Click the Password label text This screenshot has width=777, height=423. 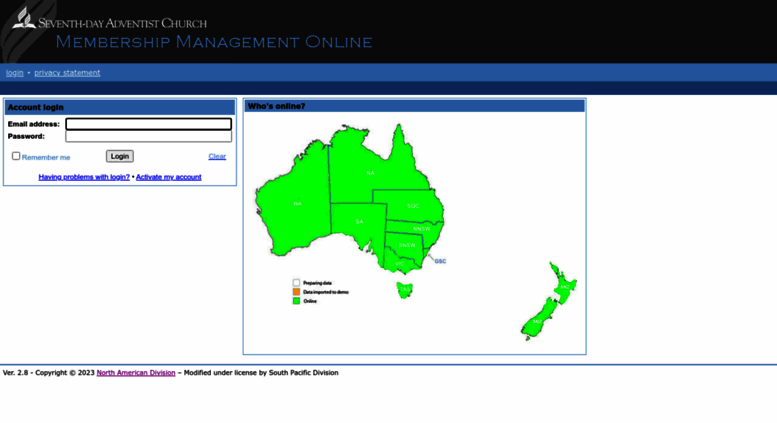(26, 136)
